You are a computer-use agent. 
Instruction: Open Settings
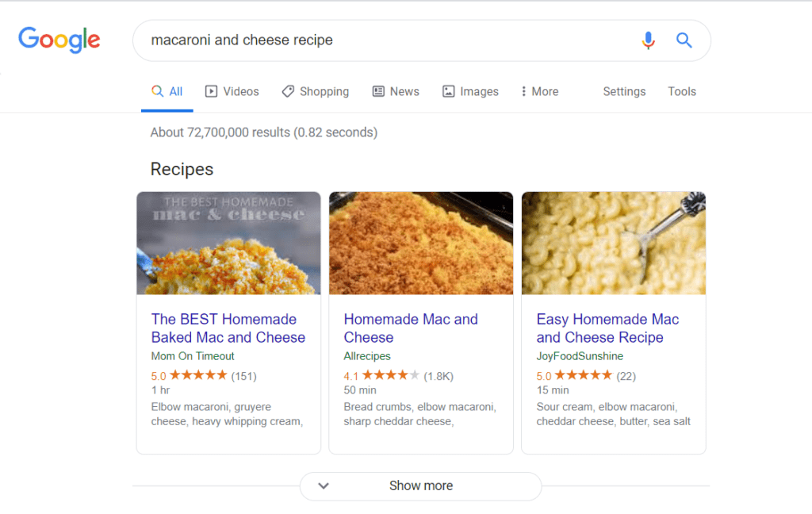point(624,91)
